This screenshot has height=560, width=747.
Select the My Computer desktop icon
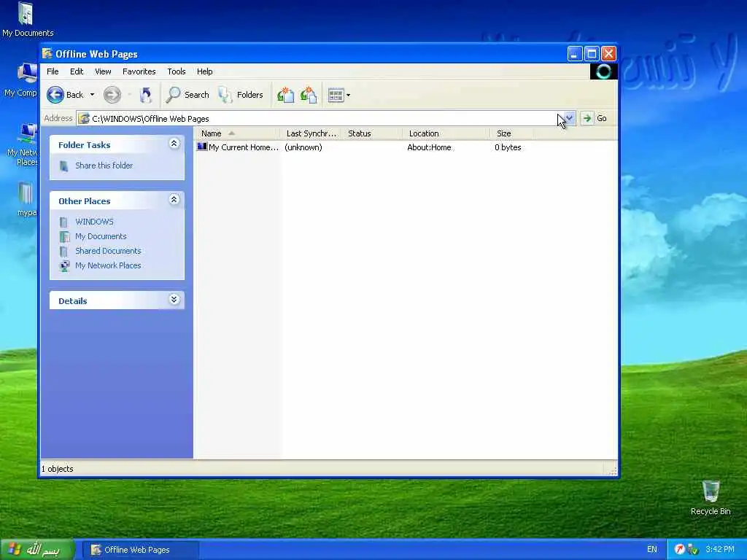point(20,80)
